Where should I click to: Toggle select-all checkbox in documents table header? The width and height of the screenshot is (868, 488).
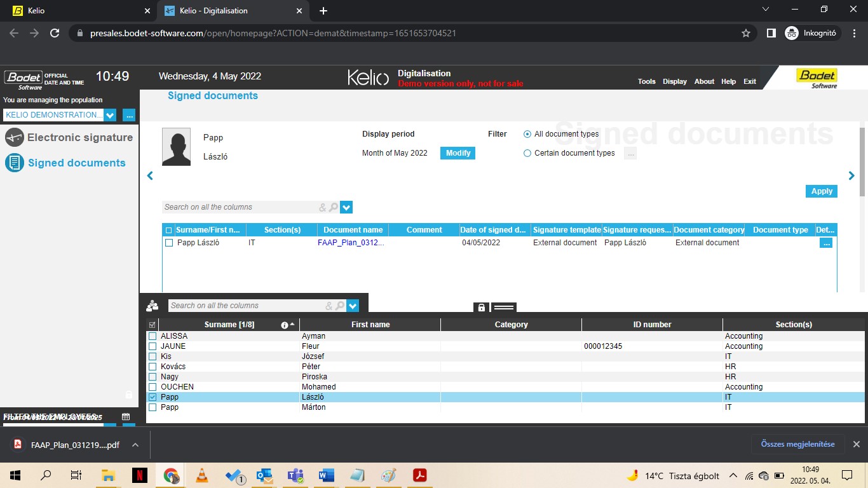(169, 230)
